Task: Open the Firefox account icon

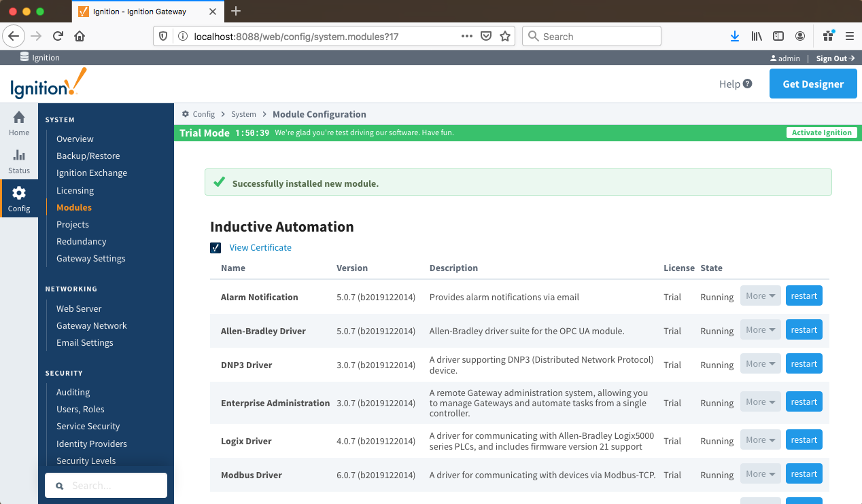Action: pyautogui.click(x=800, y=36)
